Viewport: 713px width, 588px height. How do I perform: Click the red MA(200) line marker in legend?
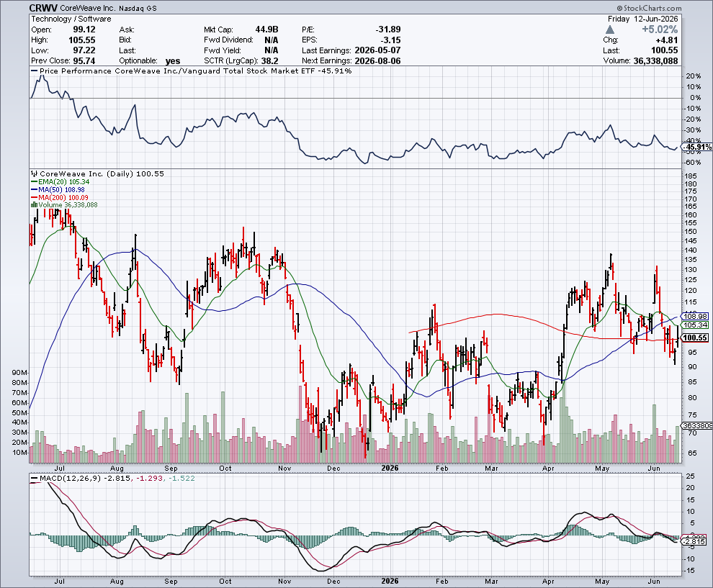pos(34,198)
